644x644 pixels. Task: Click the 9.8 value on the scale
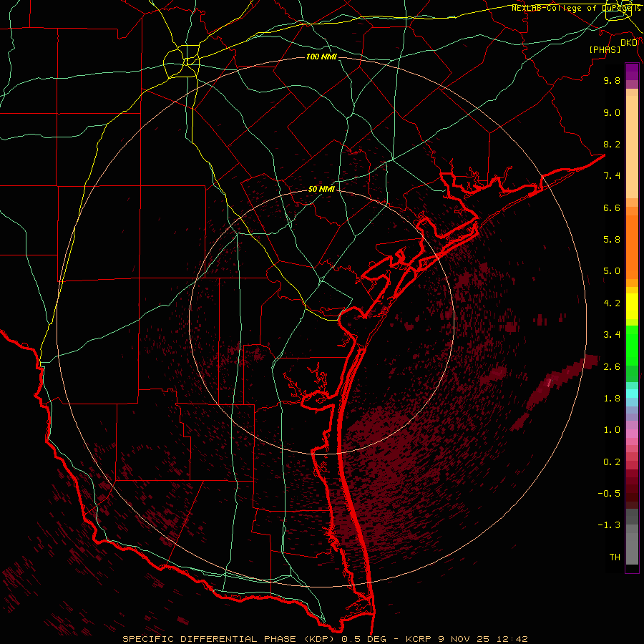point(612,80)
